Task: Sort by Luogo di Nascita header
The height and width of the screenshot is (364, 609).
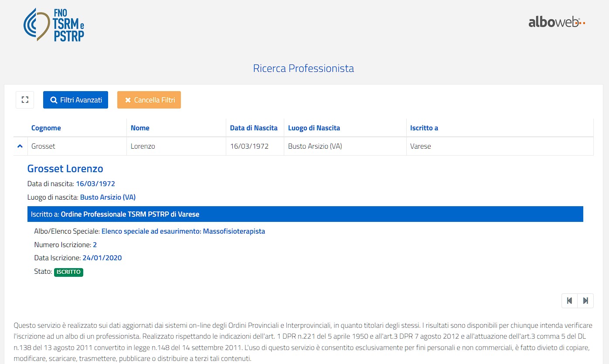Action: tap(314, 128)
